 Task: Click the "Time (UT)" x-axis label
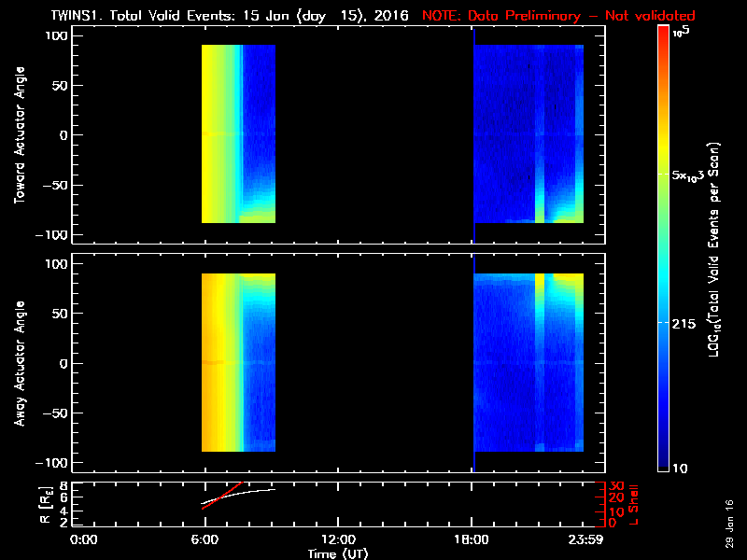coord(339,553)
